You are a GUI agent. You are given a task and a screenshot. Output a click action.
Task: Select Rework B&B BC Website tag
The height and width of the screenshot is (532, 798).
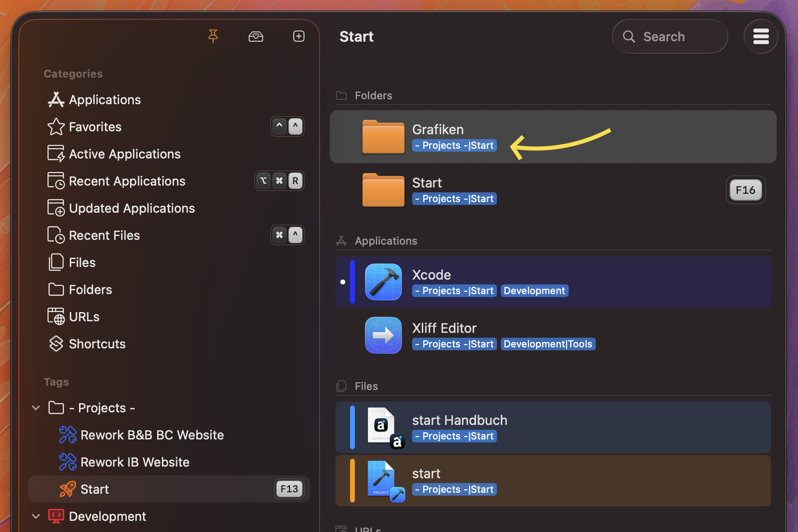pyautogui.click(x=152, y=435)
